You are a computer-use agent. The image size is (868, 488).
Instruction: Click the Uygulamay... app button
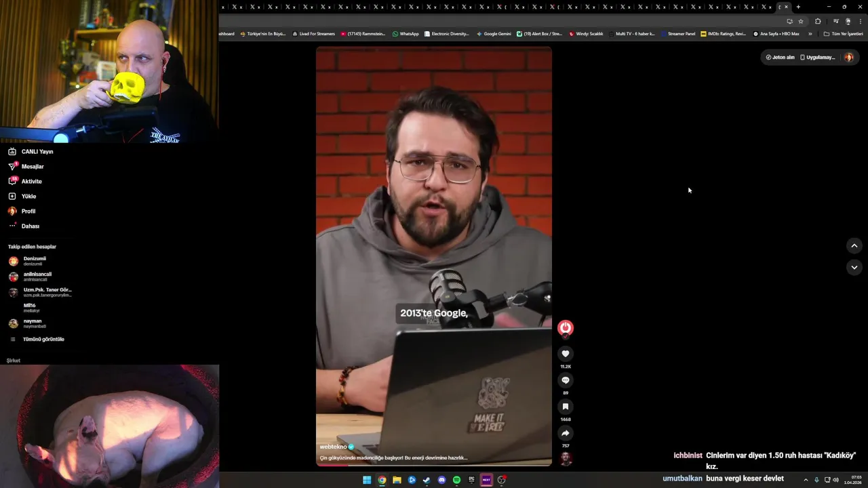tap(818, 58)
